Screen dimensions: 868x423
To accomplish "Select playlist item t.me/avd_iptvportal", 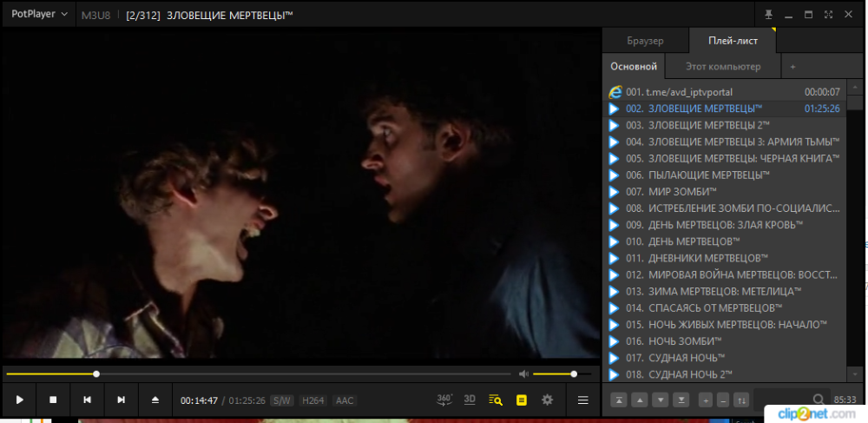I will click(x=724, y=92).
